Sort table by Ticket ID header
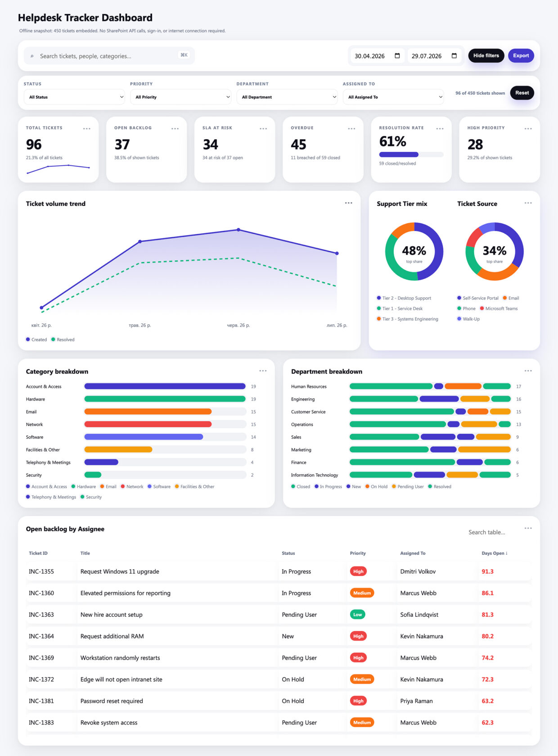The height and width of the screenshot is (756, 558). (38, 553)
